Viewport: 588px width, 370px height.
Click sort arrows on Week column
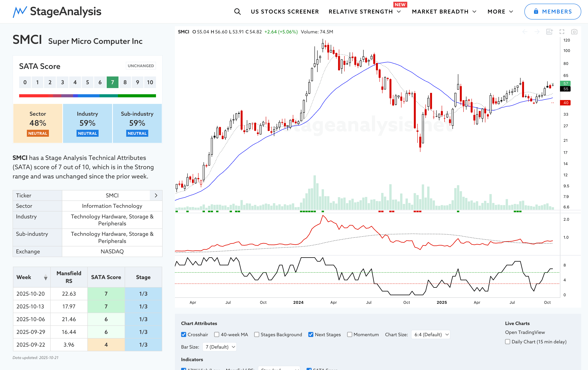pyautogui.click(x=45, y=277)
